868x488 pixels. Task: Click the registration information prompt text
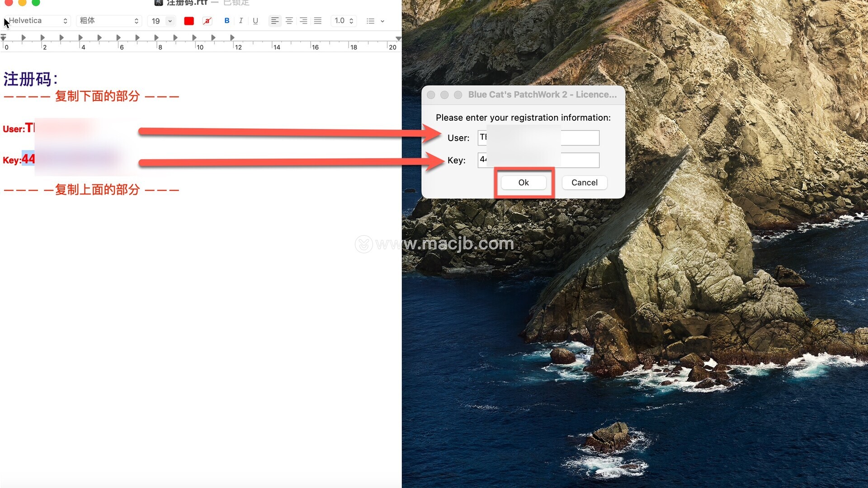click(x=523, y=118)
